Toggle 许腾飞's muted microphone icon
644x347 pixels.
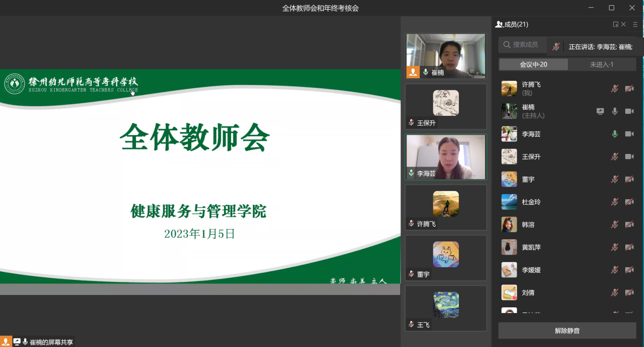615,89
